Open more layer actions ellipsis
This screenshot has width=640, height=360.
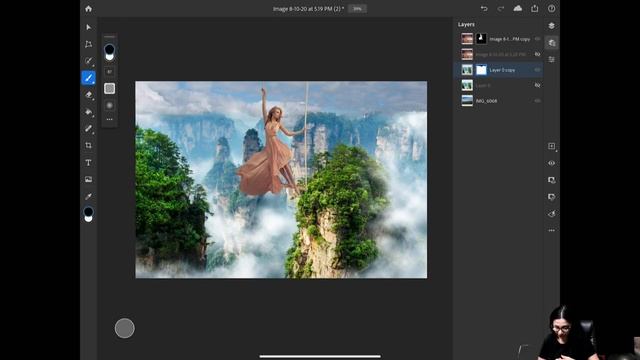[551, 231]
